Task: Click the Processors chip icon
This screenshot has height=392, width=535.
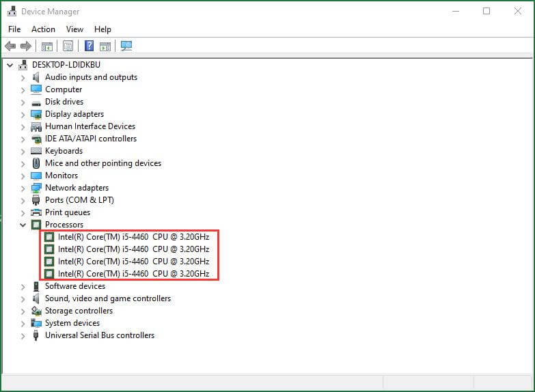Action: (x=36, y=225)
